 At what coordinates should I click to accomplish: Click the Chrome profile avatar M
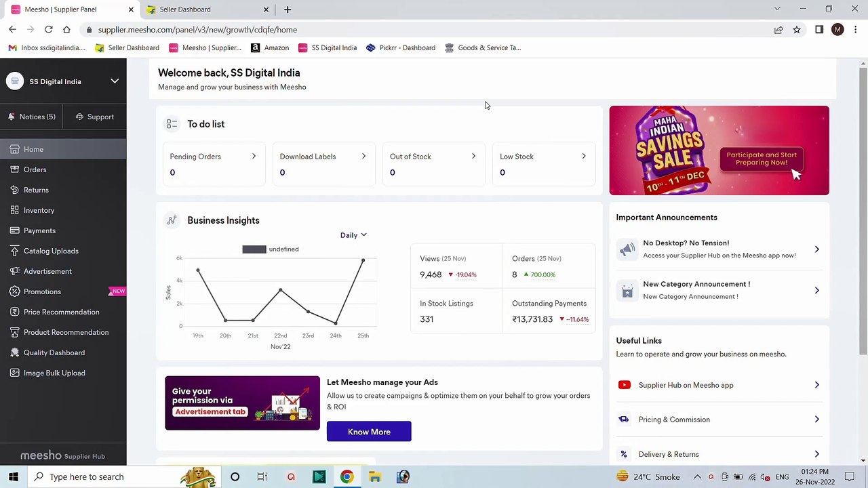point(837,30)
